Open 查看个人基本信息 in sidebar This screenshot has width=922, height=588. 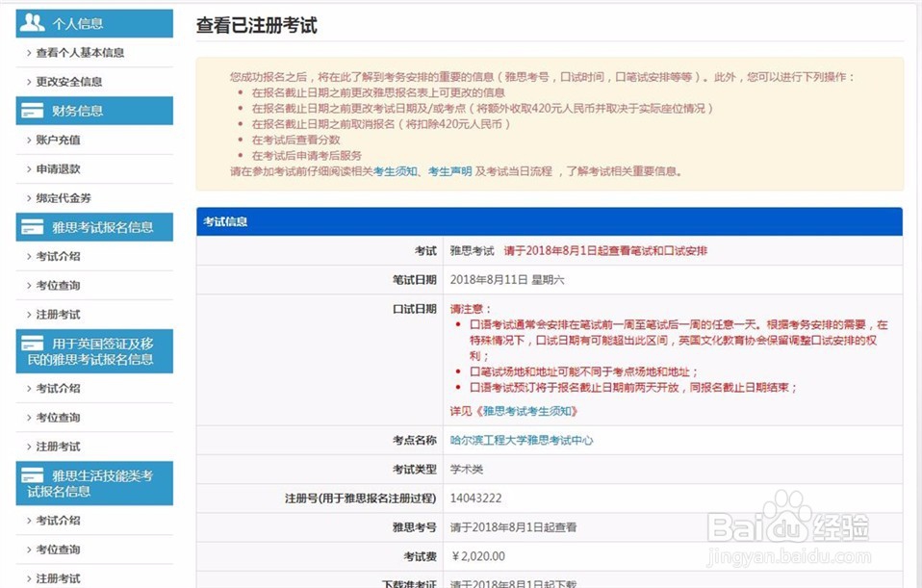click(x=80, y=52)
